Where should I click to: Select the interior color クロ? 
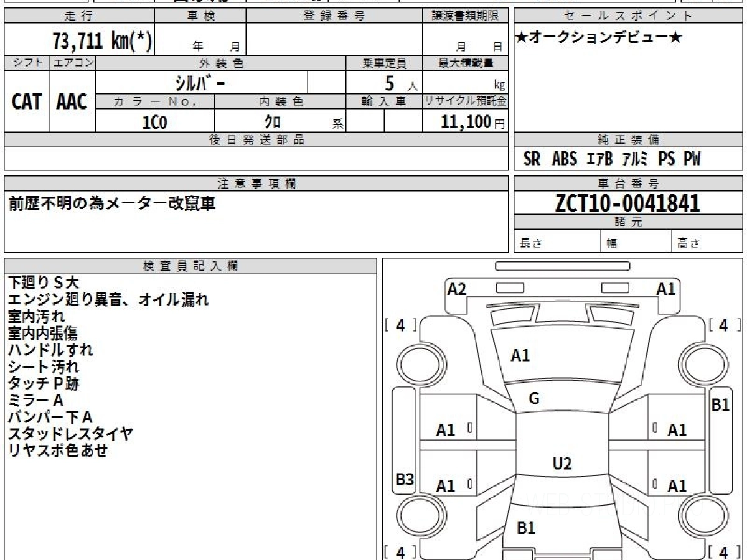[x=273, y=121]
